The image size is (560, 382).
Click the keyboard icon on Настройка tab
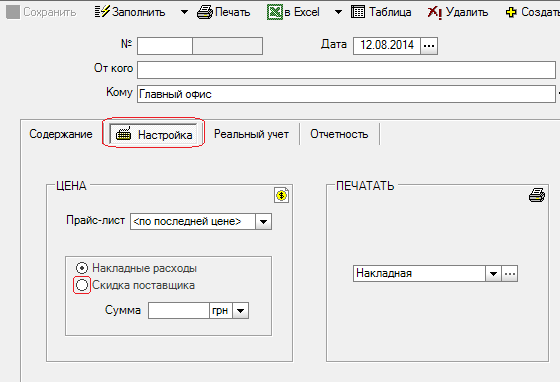(x=123, y=134)
